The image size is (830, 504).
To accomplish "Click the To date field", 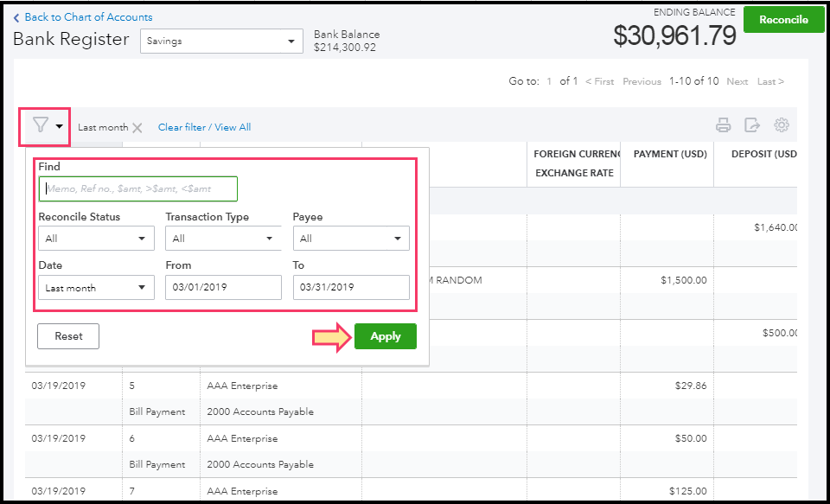I will pos(350,288).
